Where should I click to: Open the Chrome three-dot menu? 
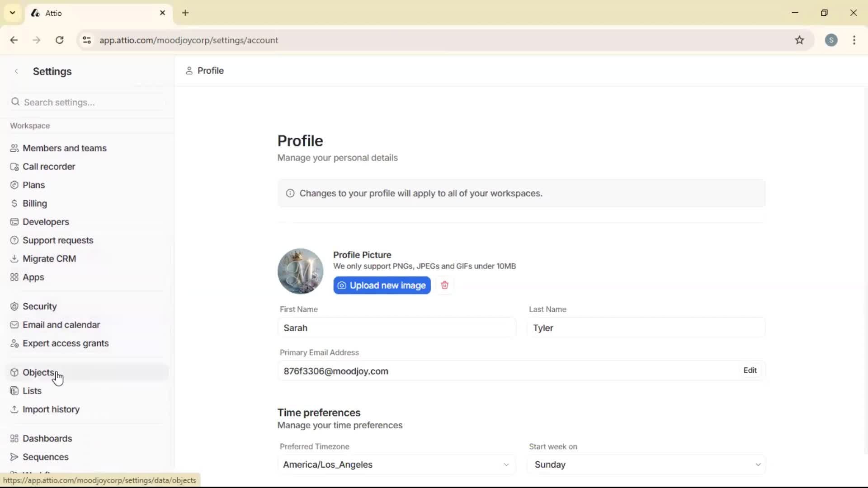coord(854,40)
